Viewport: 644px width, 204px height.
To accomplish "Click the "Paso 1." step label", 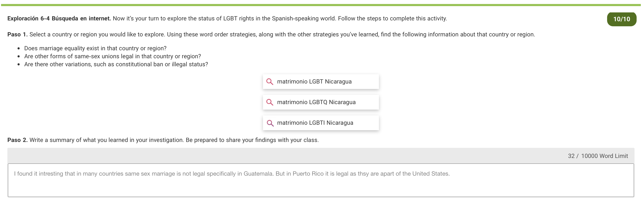I will (x=18, y=34).
